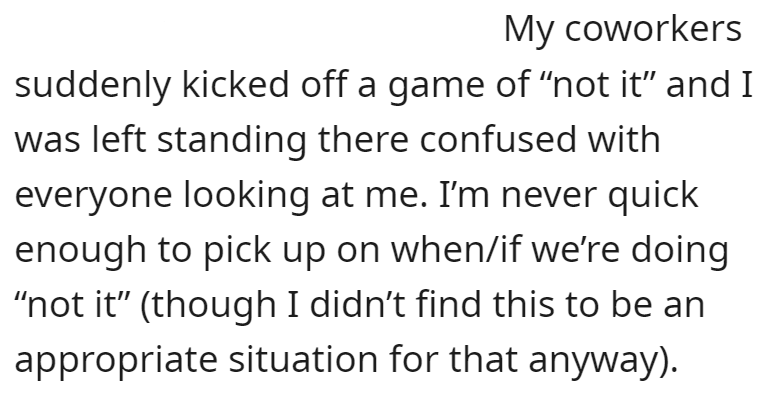Place cursor on the word "standing"
The image size is (770, 403).
pos(232,141)
